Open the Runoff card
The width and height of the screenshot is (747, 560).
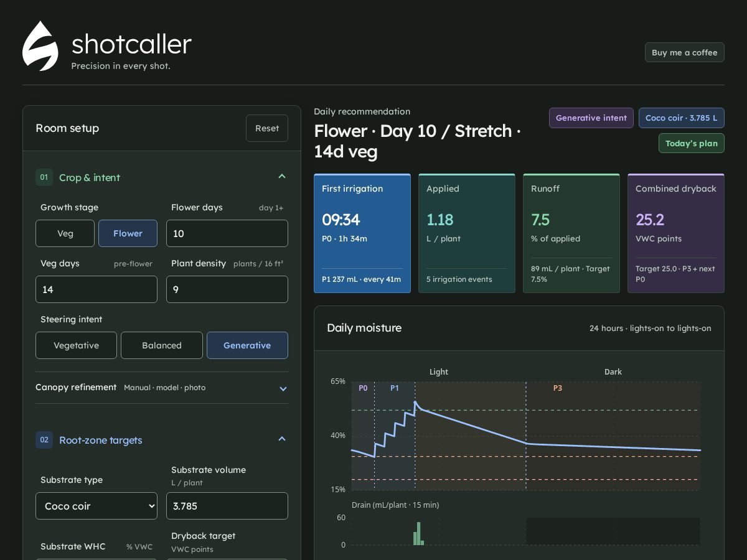click(x=571, y=233)
